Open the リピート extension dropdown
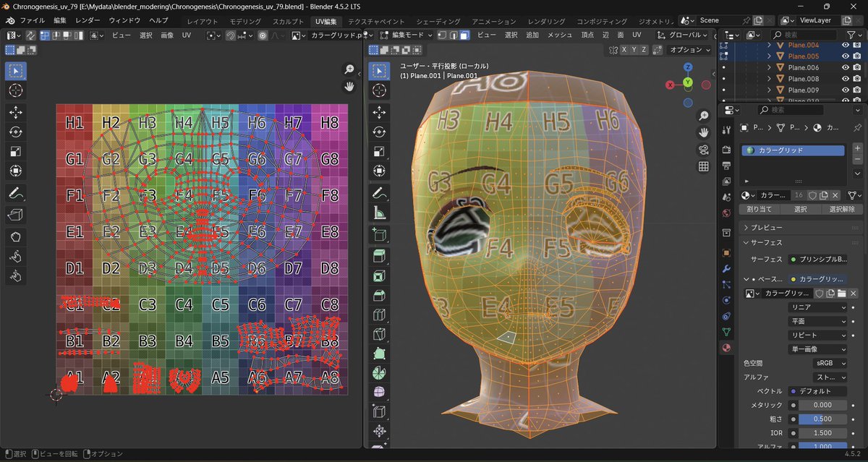 coord(817,335)
